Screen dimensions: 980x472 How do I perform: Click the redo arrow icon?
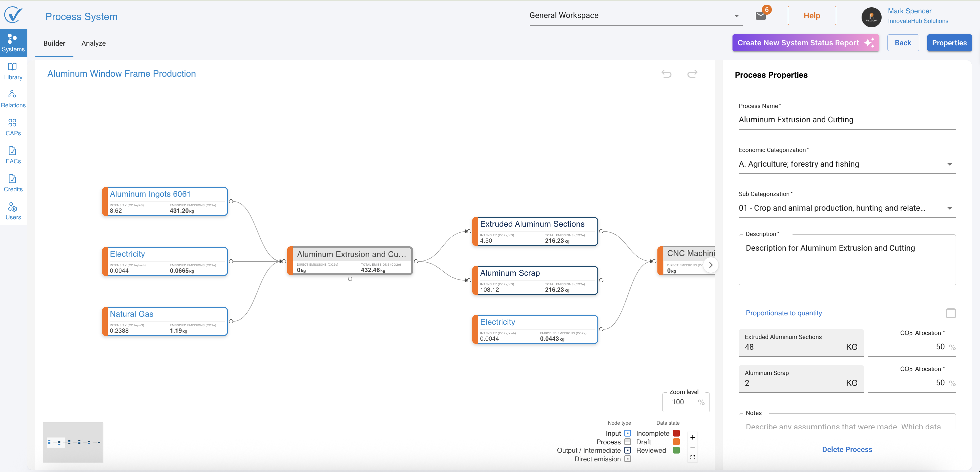[692, 74]
